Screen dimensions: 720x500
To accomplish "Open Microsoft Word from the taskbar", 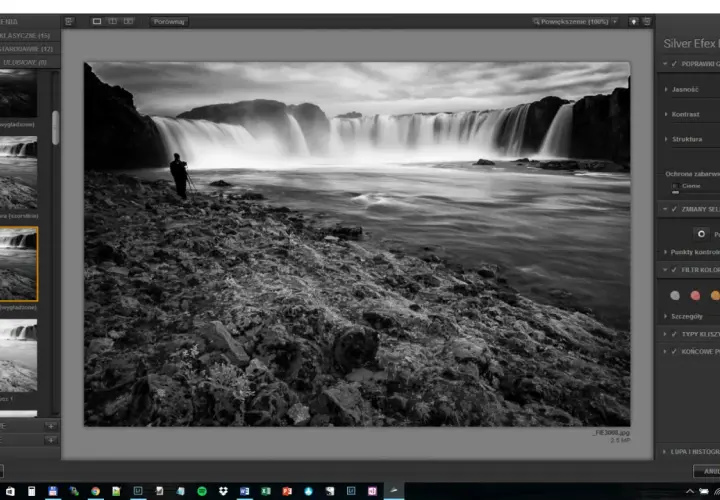I will click(x=244, y=491).
